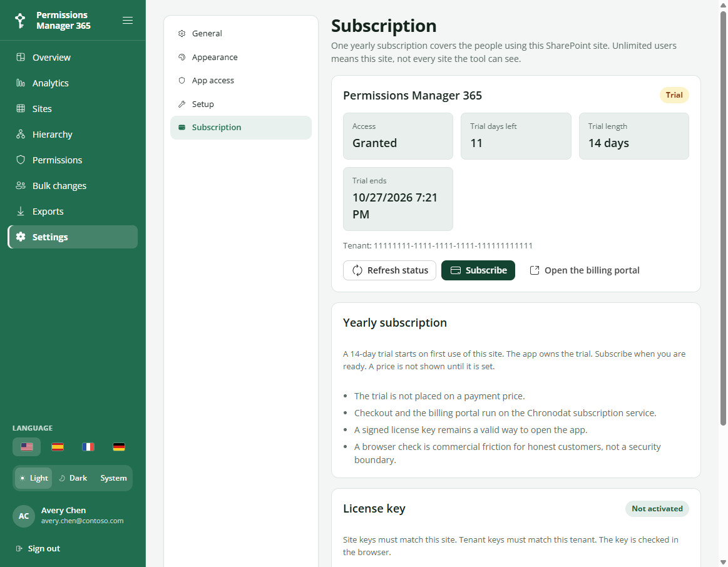Click the Bulk changes people icon
The width and height of the screenshot is (728, 567).
tap(21, 185)
